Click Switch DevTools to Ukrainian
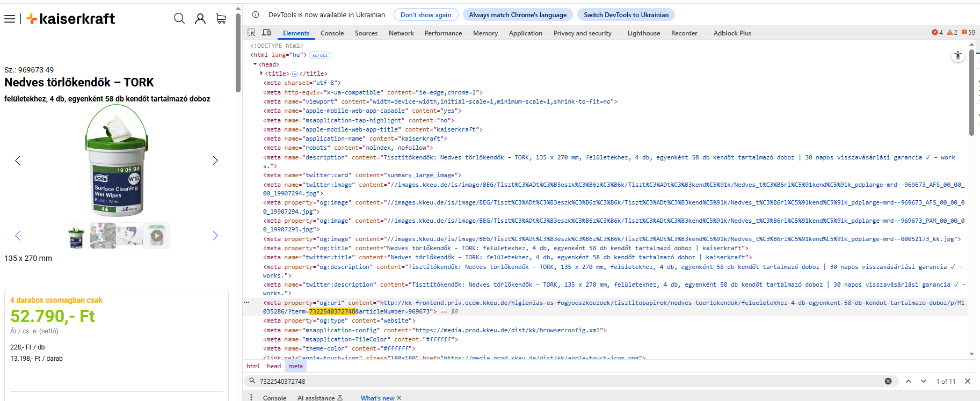 pos(626,15)
